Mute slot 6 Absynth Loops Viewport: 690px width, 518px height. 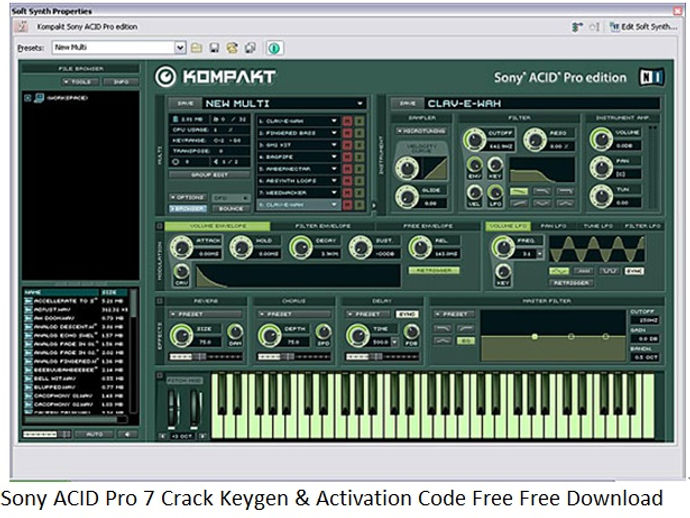click(347, 180)
